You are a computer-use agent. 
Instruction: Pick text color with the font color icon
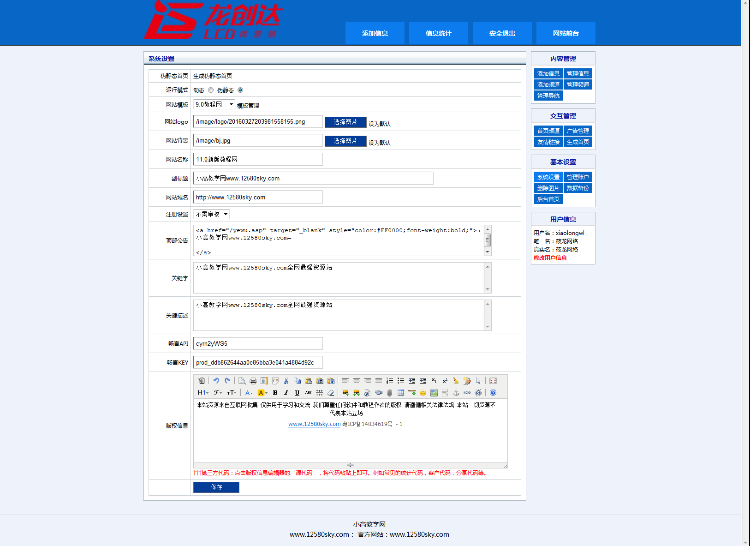click(250, 393)
